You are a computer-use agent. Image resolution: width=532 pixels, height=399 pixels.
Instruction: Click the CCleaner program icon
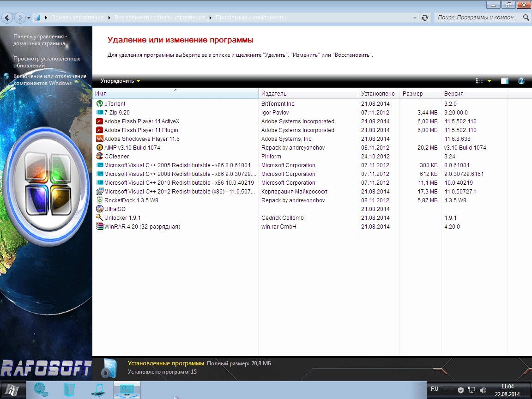99,156
